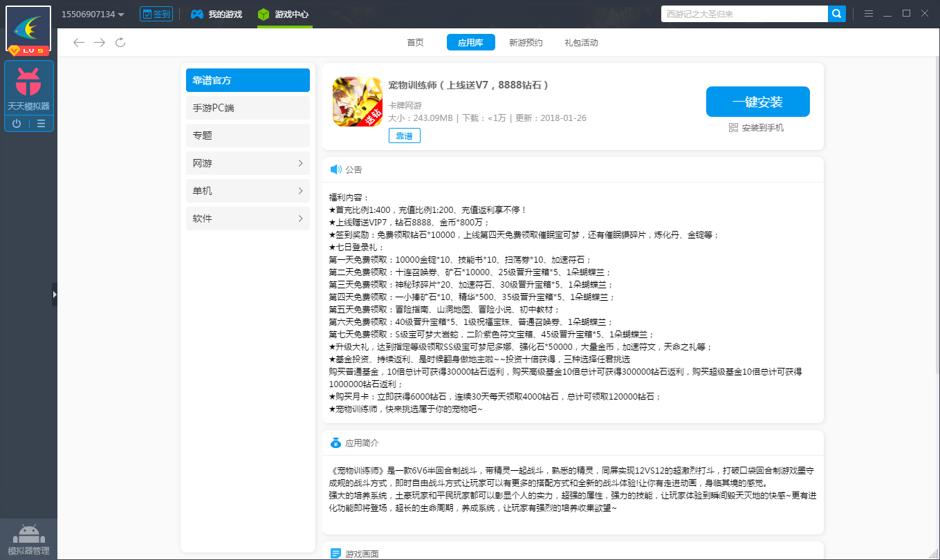940x560 pixels.
Task: Open 模拟器管理 Android icon
Action: (x=28, y=535)
